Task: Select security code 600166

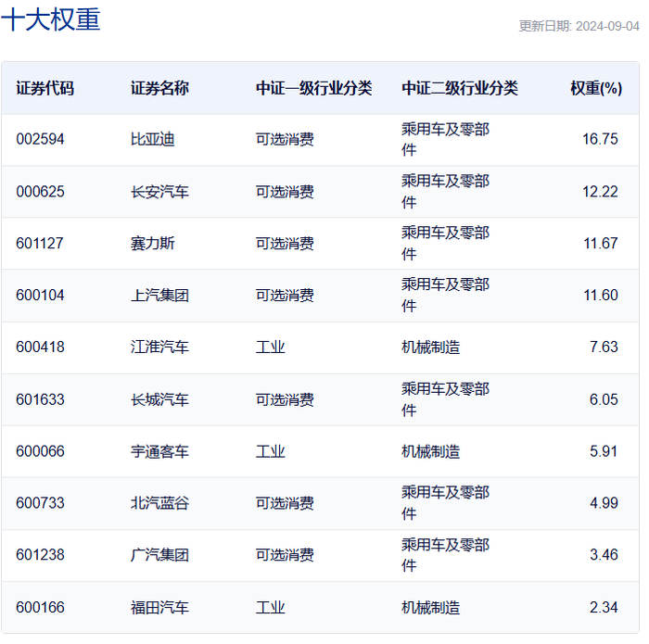Action: tap(40, 608)
